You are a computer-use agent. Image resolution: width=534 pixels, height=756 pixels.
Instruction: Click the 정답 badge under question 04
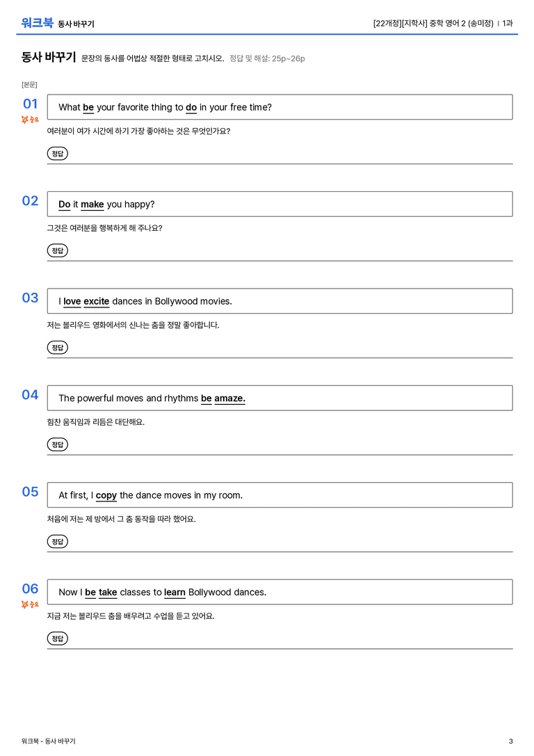[x=57, y=444]
